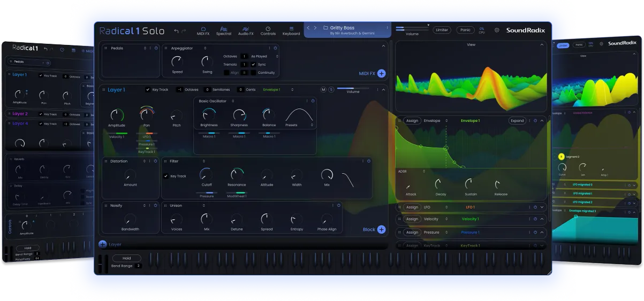Open settings via the gear icon
Viewport: 644px width, 301px height.
click(x=497, y=30)
